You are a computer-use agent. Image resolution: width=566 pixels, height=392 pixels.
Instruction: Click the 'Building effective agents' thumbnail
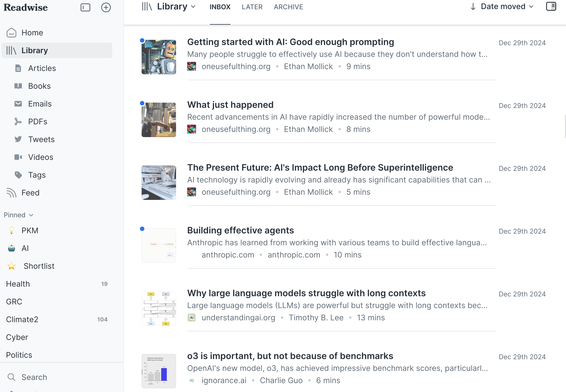(159, 245)
